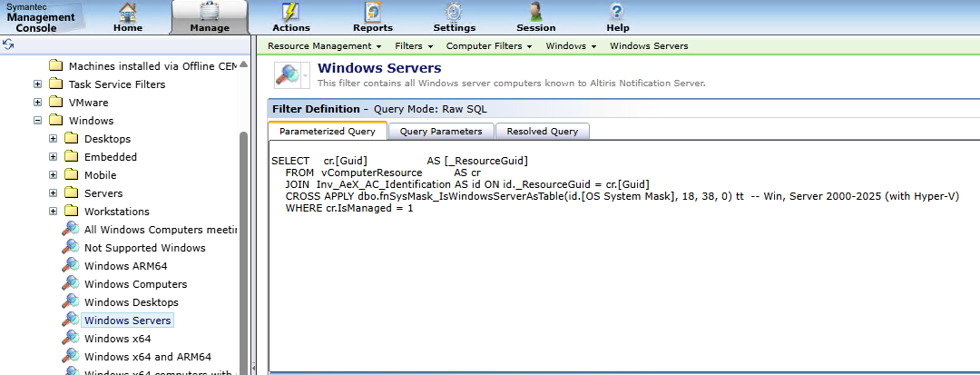Open the Reports icon
Viewport: 980px width, 375px height.
(x=373, y=12)
